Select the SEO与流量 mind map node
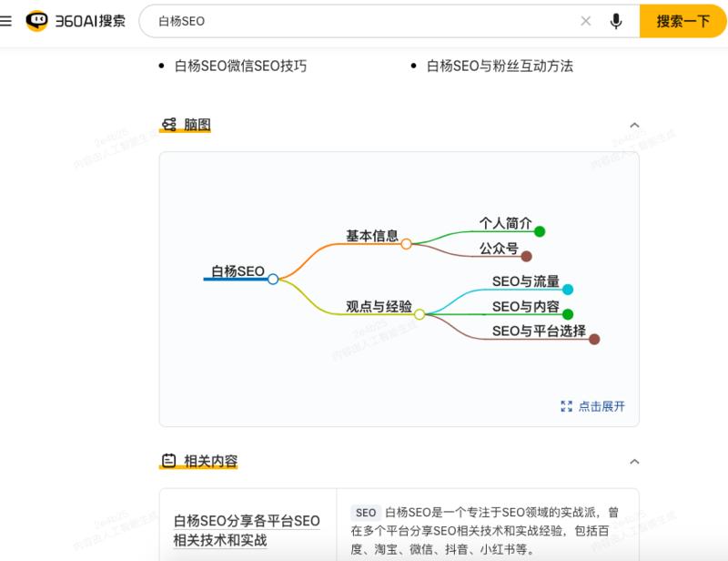The height and width of the screenshot is (561, 728). pos(525,281)
